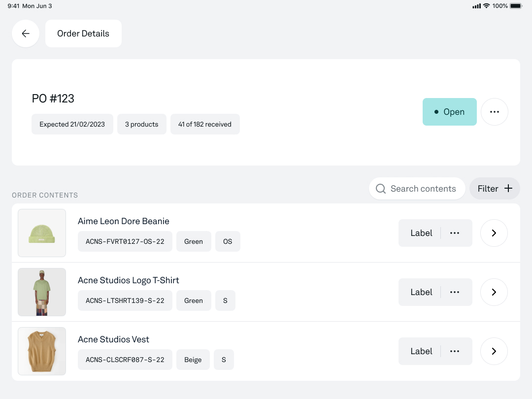The width and height of the screenshot is (532, 399).
Task: Click the search magnifier icon
Action: [x=381, y=189]
